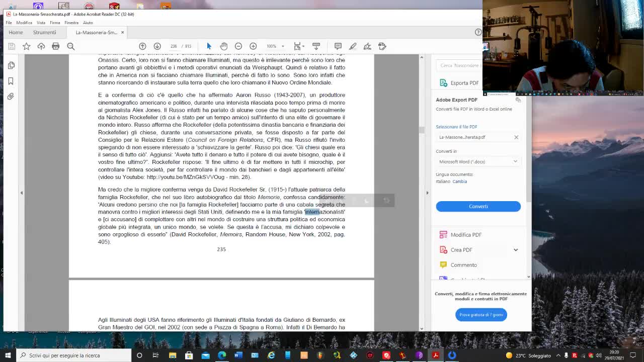The height and width of the screenshot is (362, 644).
Task: Activate the selection arrow tool
Action: tap(209, 46)
